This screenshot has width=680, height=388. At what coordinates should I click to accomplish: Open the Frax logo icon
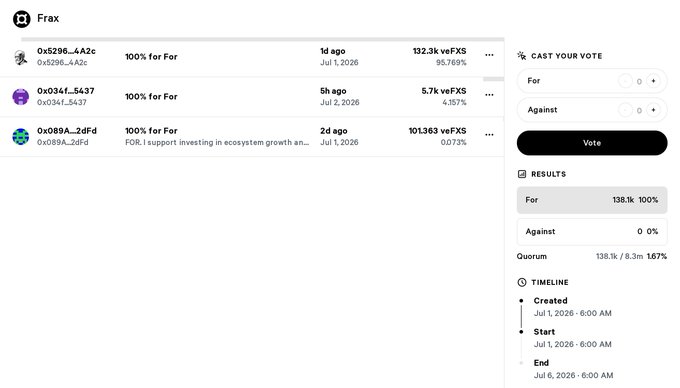coord(21,19)
